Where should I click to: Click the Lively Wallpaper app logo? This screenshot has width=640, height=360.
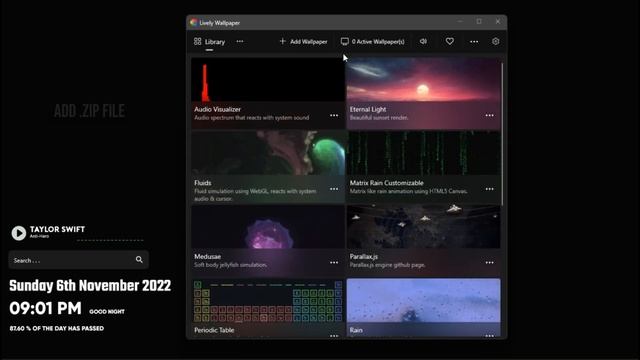pos(193,22)
